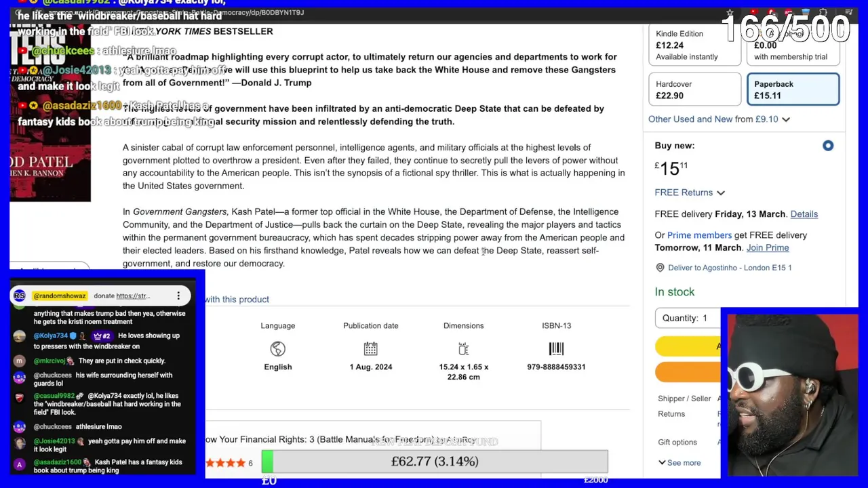This screenshot has width=868, height=488.
Task: Click the RS channel avatar in chat header
Action: (19, 296)
